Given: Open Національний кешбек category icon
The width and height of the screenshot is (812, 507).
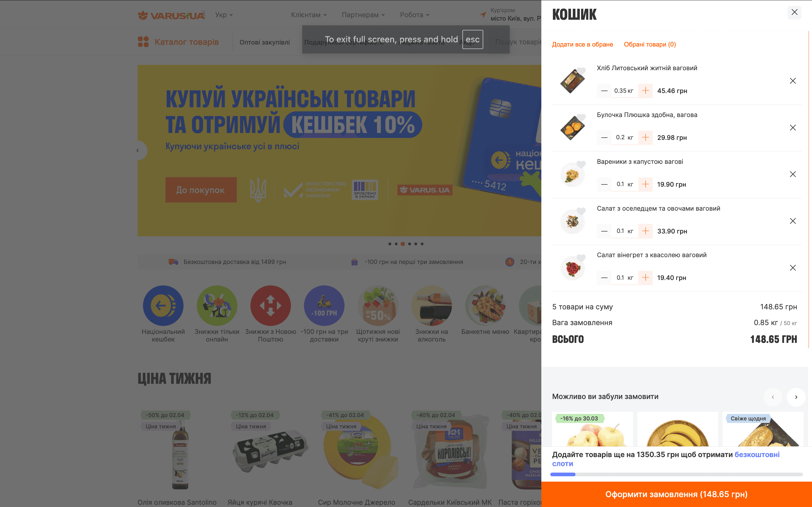Looking at the screenshot, I should (163, 305).
